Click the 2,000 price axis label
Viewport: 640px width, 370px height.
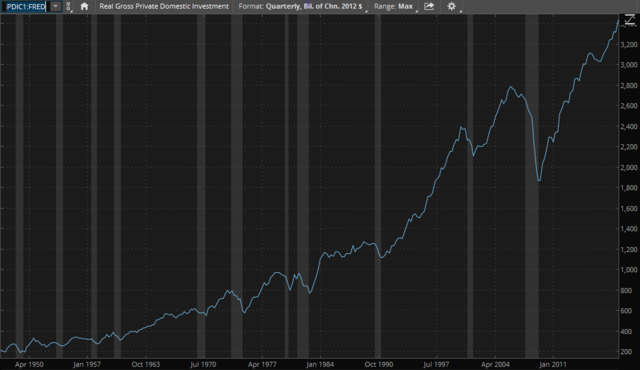click(629, 168)
